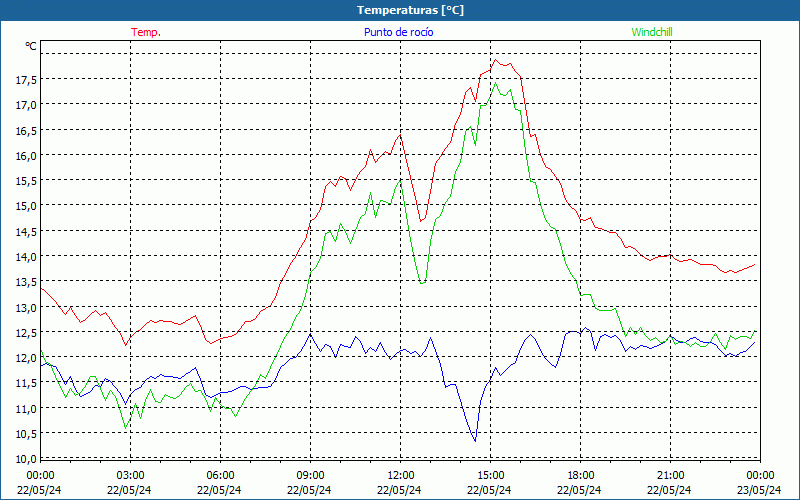Click the Punto de rocío legend label
Viewport: 800px width, 500px height.
click(x=398, y=32)
